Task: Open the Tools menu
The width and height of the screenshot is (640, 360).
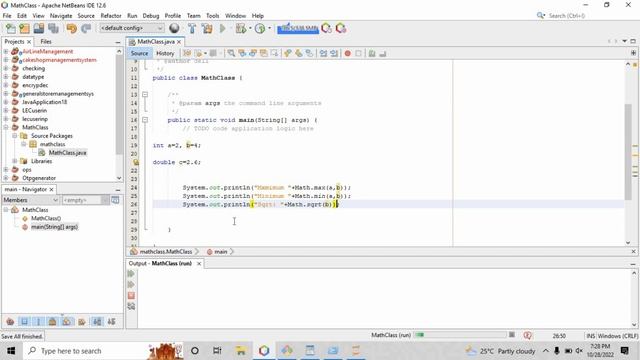Action: point(212,16)
